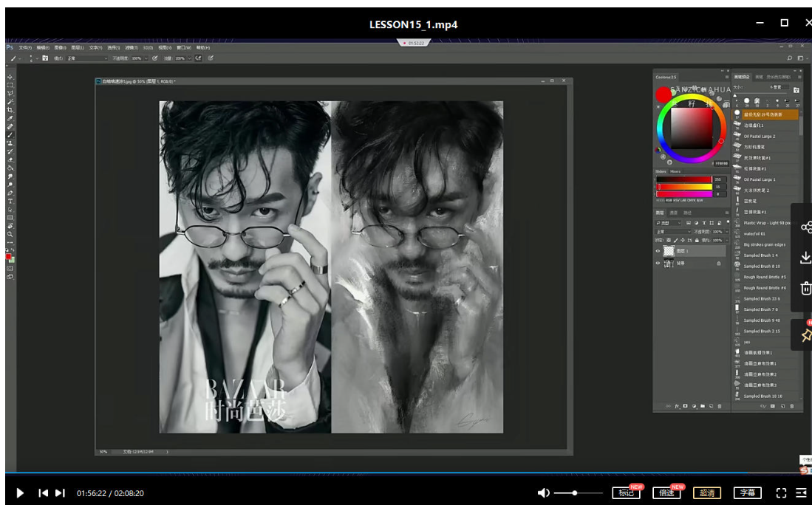Select the Hand tool
This screenshot has height=505, width=812.
pyautogui.click(x=10, y=226)
